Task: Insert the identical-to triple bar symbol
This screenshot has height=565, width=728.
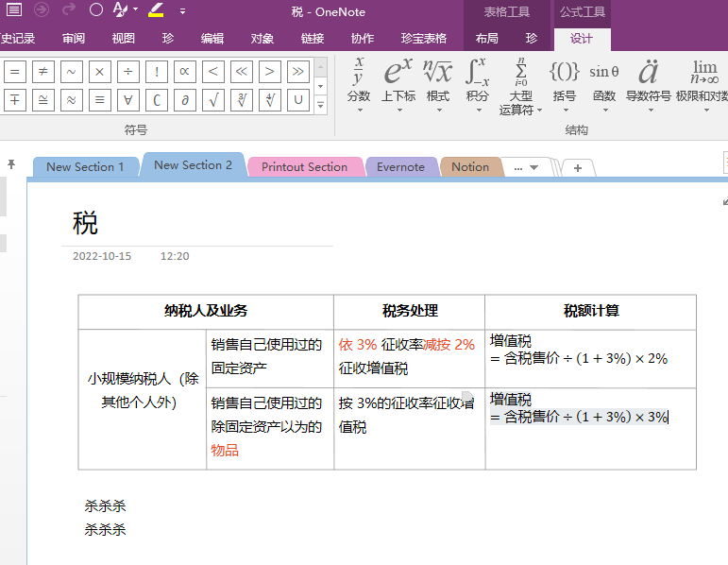Action: tap(100, 100)
